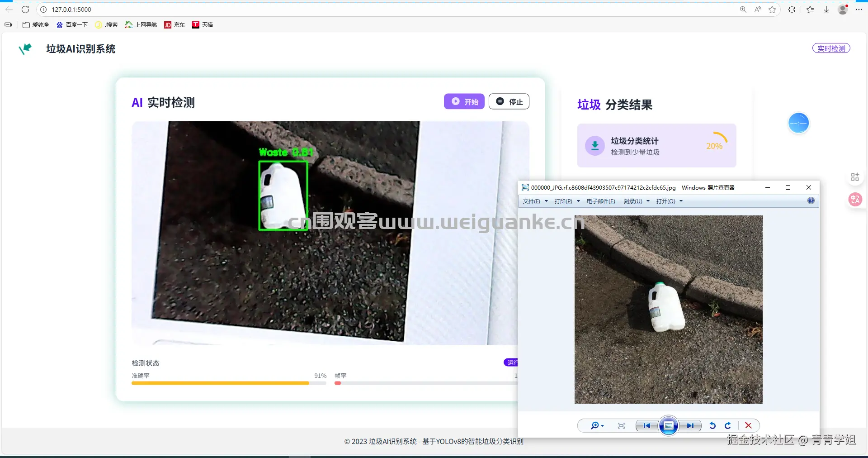Click the 帧率 progress bar
868x458 pixels.
click(x=425, y=383)
